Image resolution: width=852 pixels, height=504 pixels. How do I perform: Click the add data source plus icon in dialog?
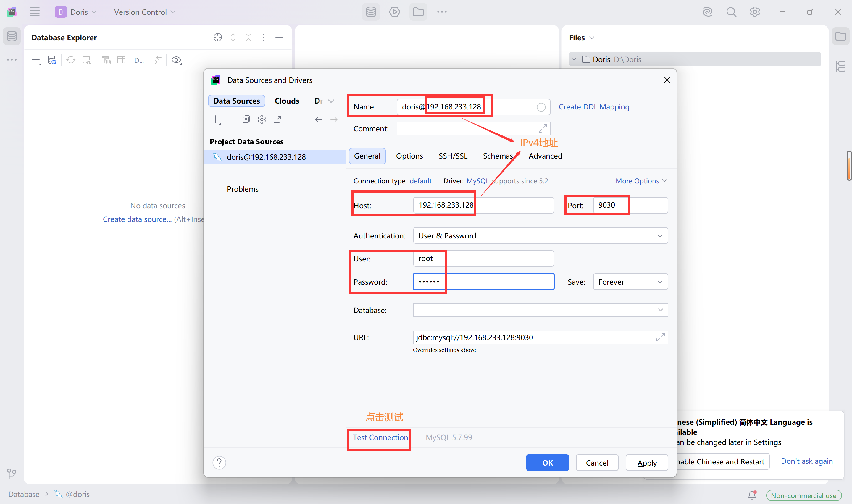[216, 119]
